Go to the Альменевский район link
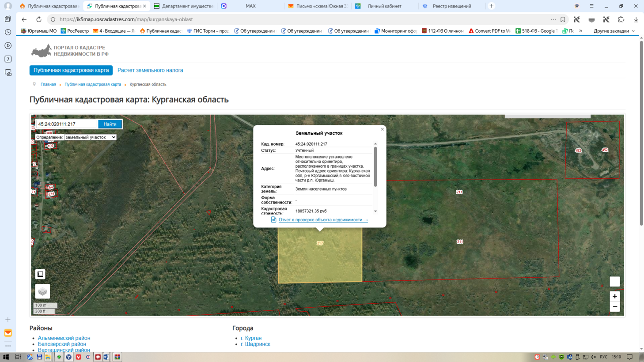The image size is (644, 362). pos(64,338)
